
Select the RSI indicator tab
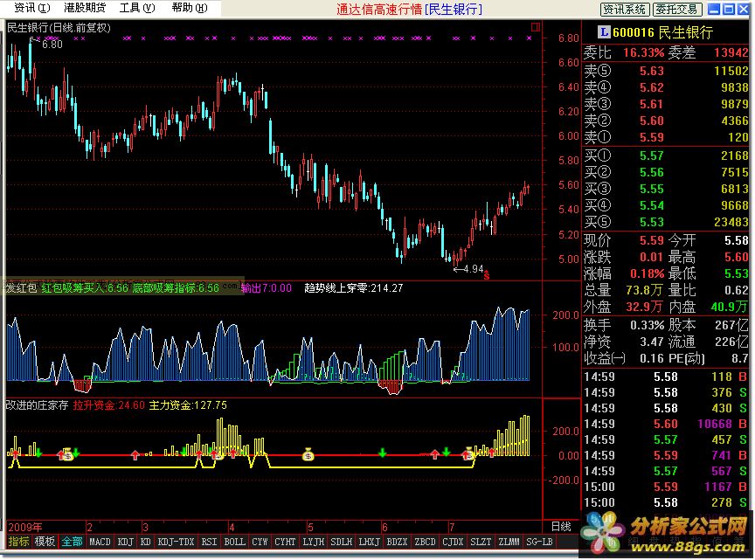[209, 542]
